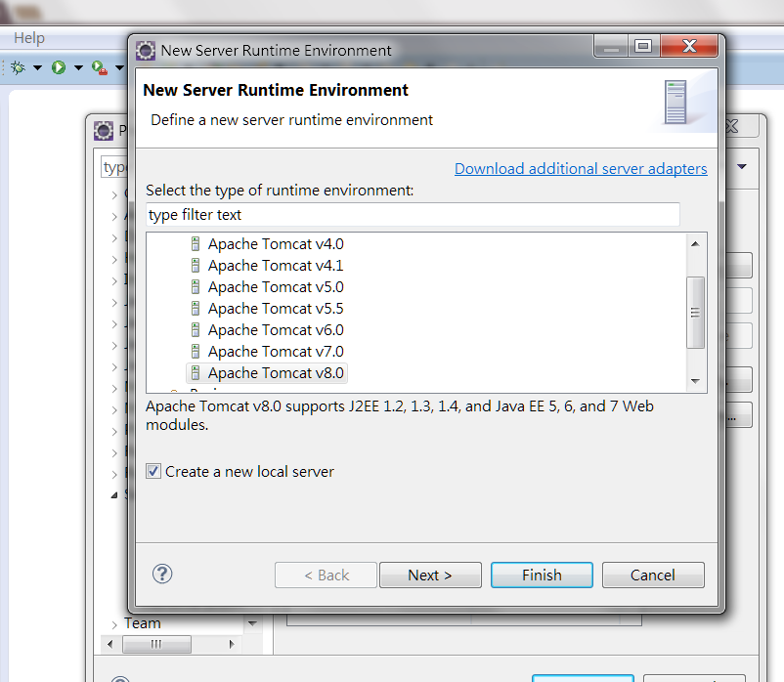Open the wizard help question-mark icon
This screenshot has height=682, width=784.
pos(162,575)
